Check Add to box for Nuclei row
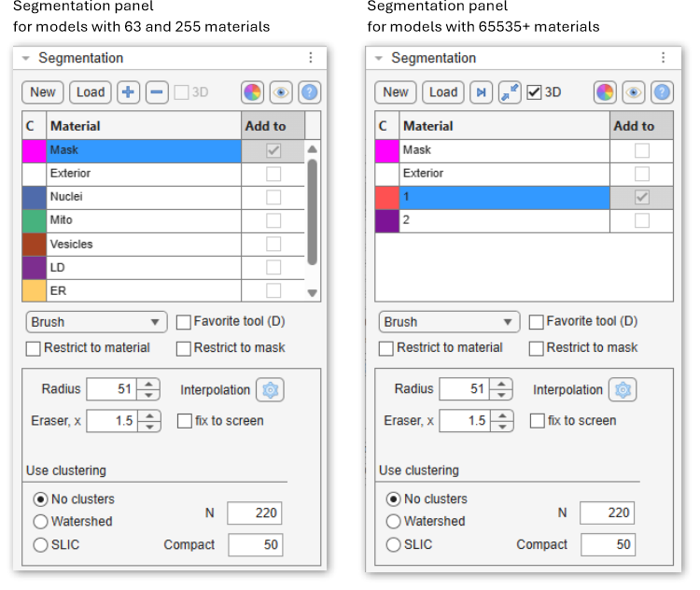Screen dimensions: 700x590 click(x=273, y=197)
